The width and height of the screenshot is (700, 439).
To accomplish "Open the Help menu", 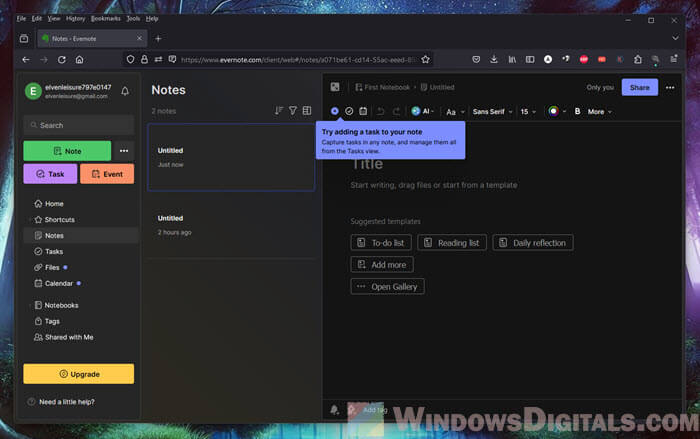I will [152, 19].
